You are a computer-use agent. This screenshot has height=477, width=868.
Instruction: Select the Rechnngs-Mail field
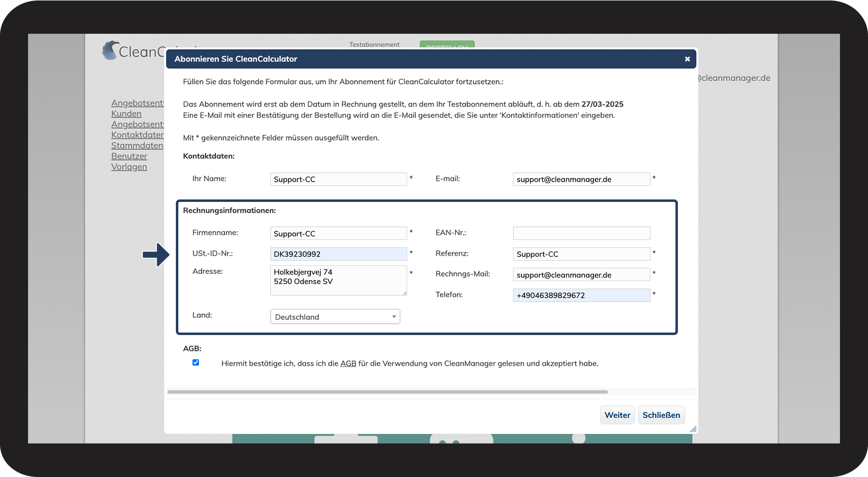[x=581, y=275]
